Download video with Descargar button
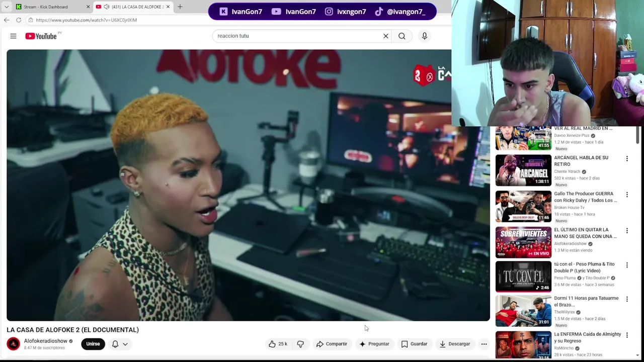Image resolution: width=644 pixels, height=362 pixels. [455, 344]
